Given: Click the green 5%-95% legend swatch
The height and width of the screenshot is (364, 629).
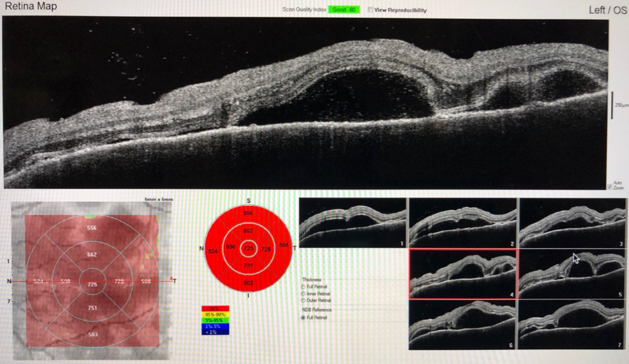Looking at the screenshot, I should 215,319.
